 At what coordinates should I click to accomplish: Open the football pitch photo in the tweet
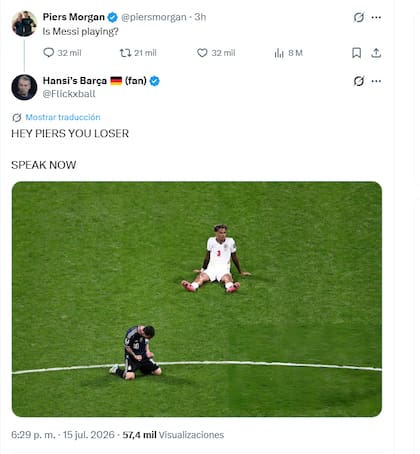point(197,299)
